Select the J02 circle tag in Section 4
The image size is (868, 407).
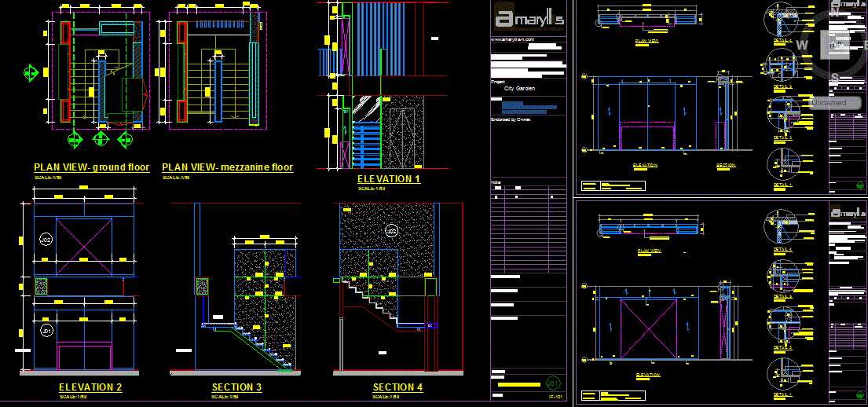391,230
